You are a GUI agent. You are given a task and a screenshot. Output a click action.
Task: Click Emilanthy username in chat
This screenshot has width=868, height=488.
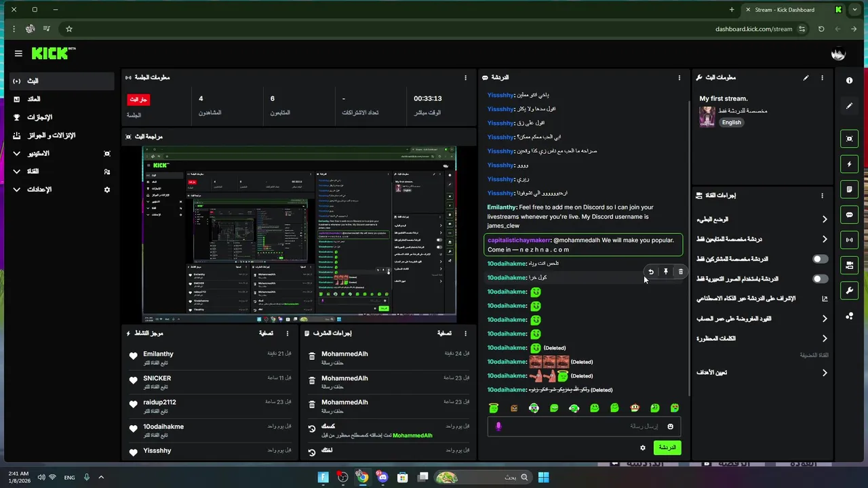[x=502, y=207]
